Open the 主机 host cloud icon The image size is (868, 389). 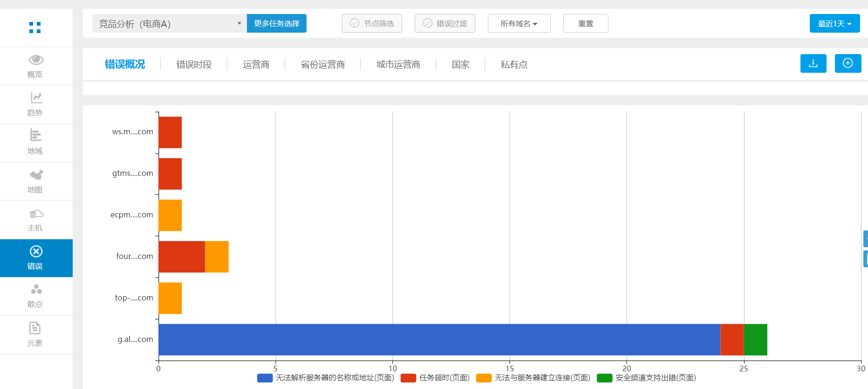36,214
